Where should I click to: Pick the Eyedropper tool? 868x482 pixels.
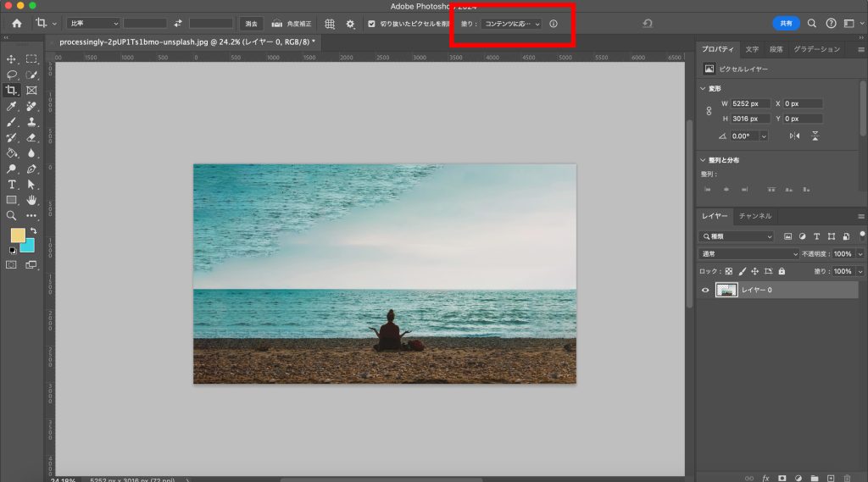pos(12,107)
